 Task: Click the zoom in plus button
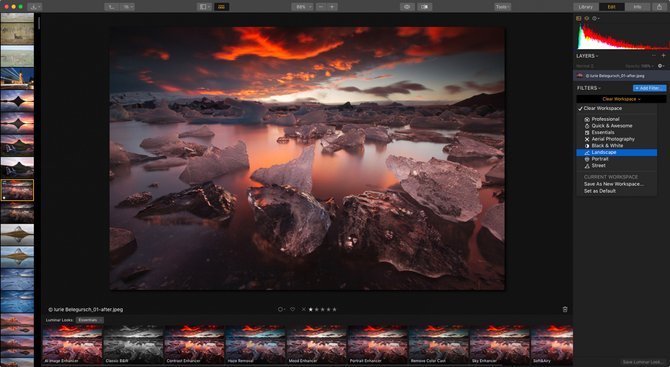click(x=332, y=7)
